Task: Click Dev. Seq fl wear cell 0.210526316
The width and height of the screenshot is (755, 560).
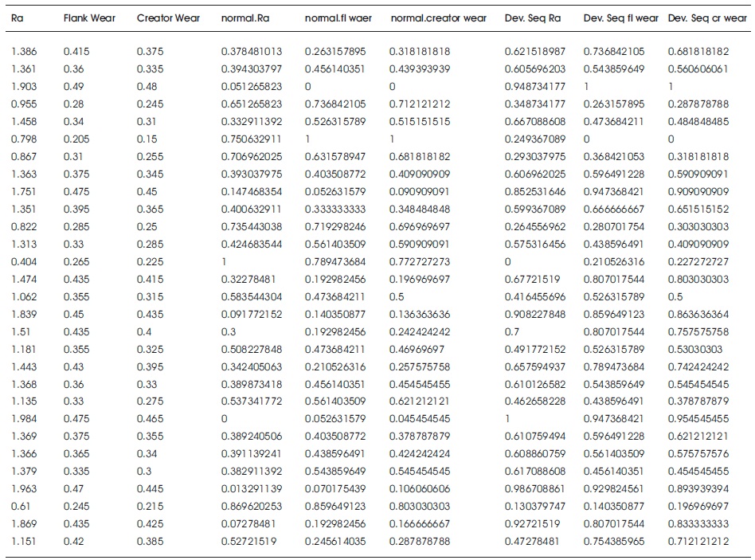Action: tap(614, 262)
